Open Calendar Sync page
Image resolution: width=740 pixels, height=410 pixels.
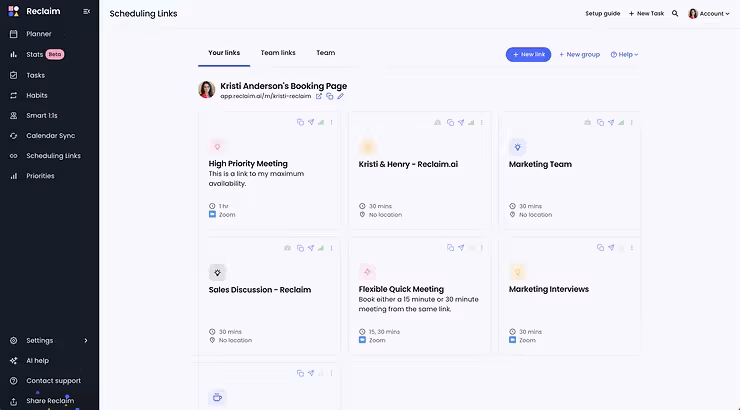tap(50, 136)
